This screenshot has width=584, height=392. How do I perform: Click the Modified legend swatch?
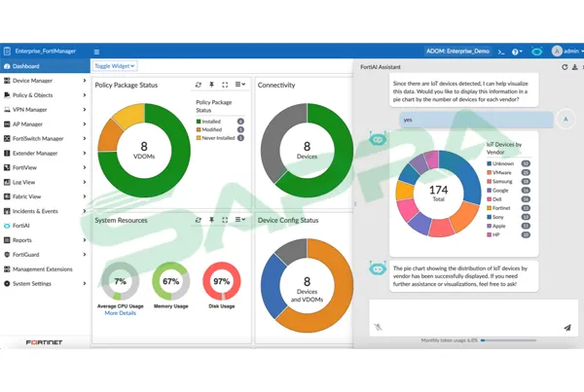pyautogui.click(x=199, y=129)
